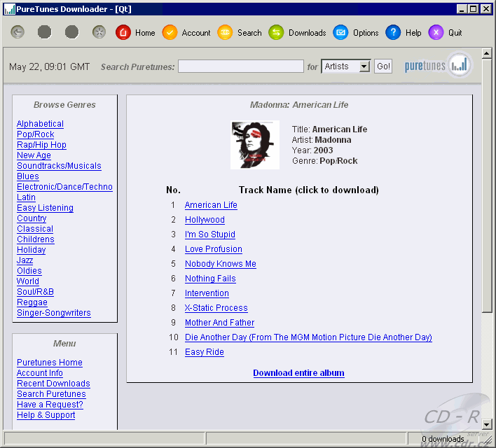Download the Intervention track

[207, 293]
